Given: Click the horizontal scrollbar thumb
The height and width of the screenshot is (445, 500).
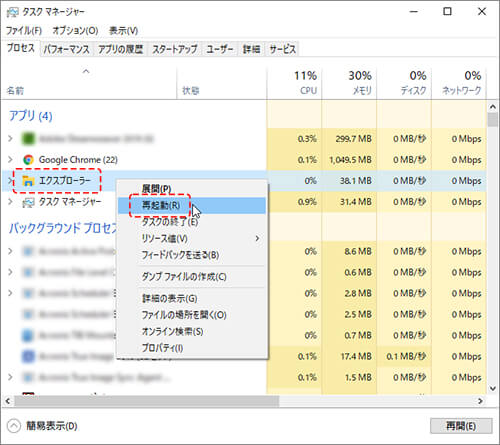Looking at the screenshot, I should pos(146,401).
